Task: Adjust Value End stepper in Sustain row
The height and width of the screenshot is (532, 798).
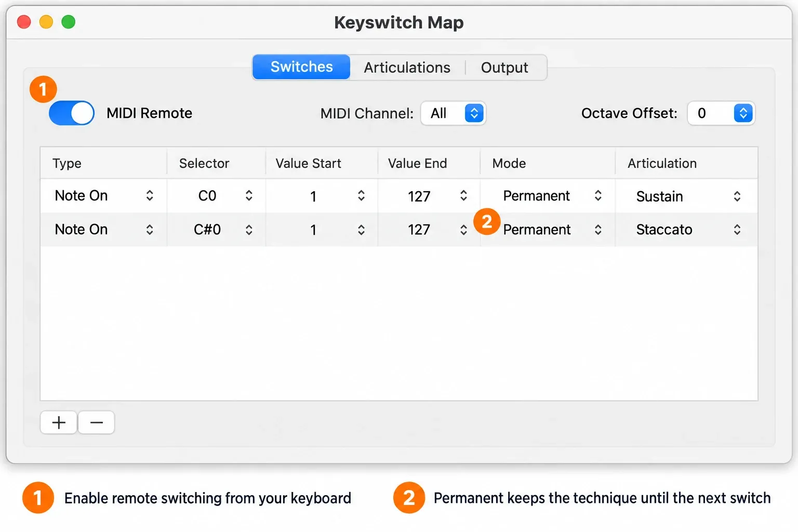Action: click(463, 195)
